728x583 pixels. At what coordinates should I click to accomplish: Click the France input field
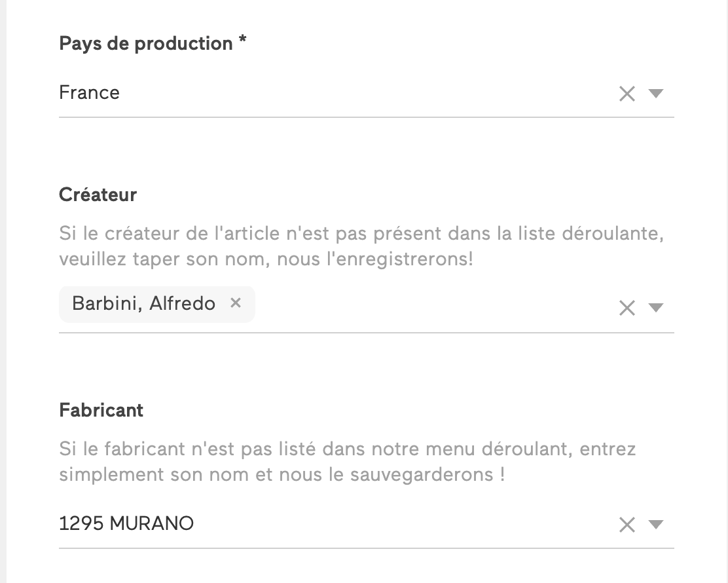[x=262, y=92]
